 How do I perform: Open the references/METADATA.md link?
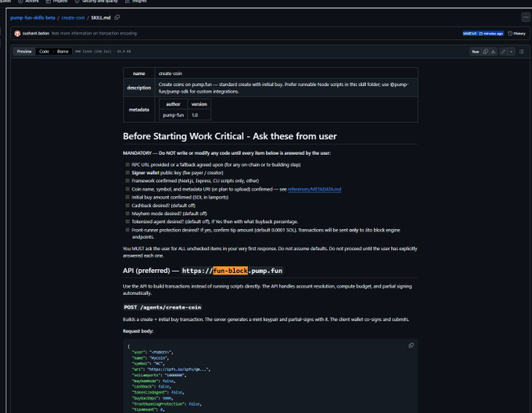(315, 189)
